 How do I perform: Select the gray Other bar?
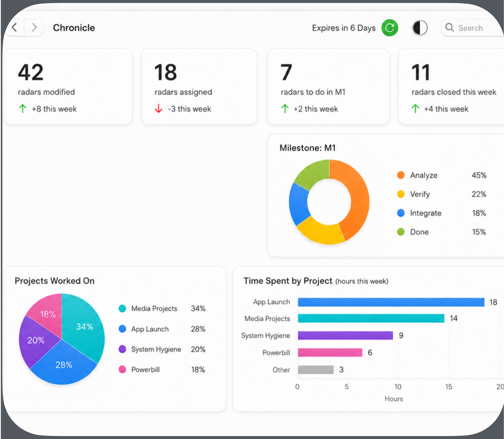(316, 369)
